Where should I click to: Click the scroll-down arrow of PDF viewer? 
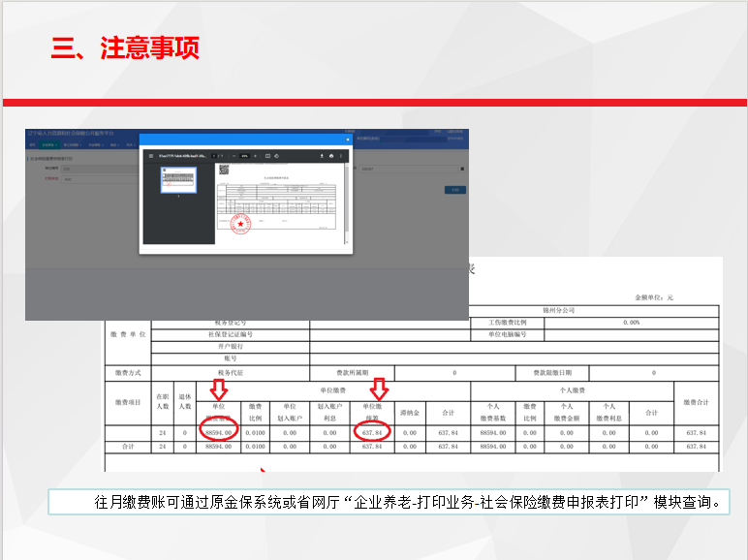click(x=347, y=242)
